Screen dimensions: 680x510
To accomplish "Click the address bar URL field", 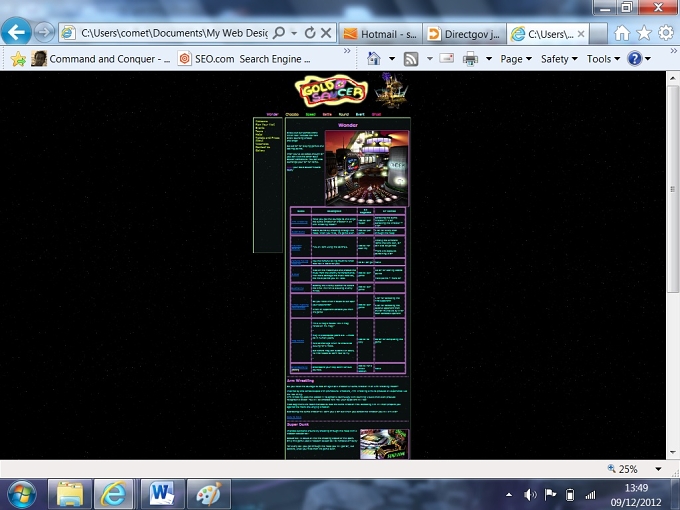I will (x=173, y=33).
